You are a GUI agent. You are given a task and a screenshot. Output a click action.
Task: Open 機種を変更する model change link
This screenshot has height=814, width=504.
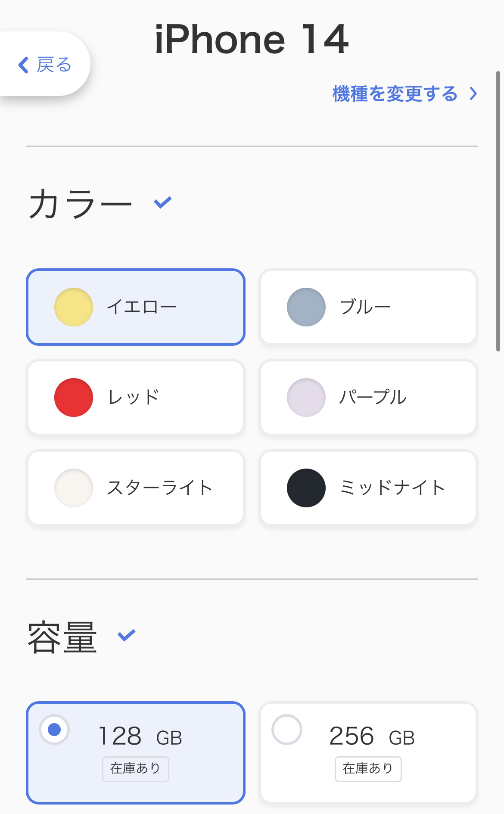[x=395, y=93]
